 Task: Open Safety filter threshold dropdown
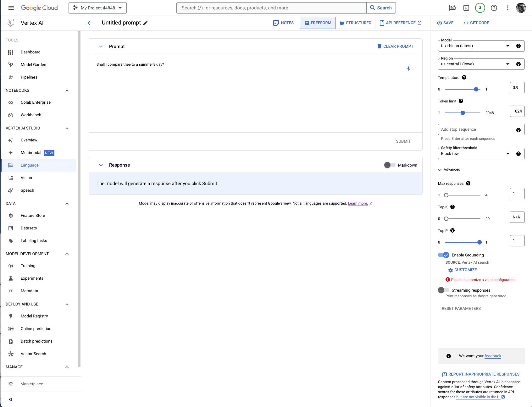475,154
